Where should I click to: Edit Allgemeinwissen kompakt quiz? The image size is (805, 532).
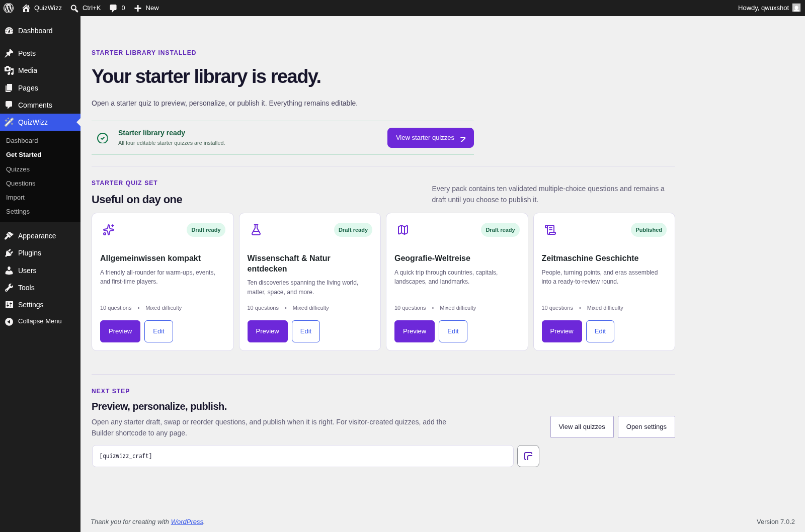point(158,331)
